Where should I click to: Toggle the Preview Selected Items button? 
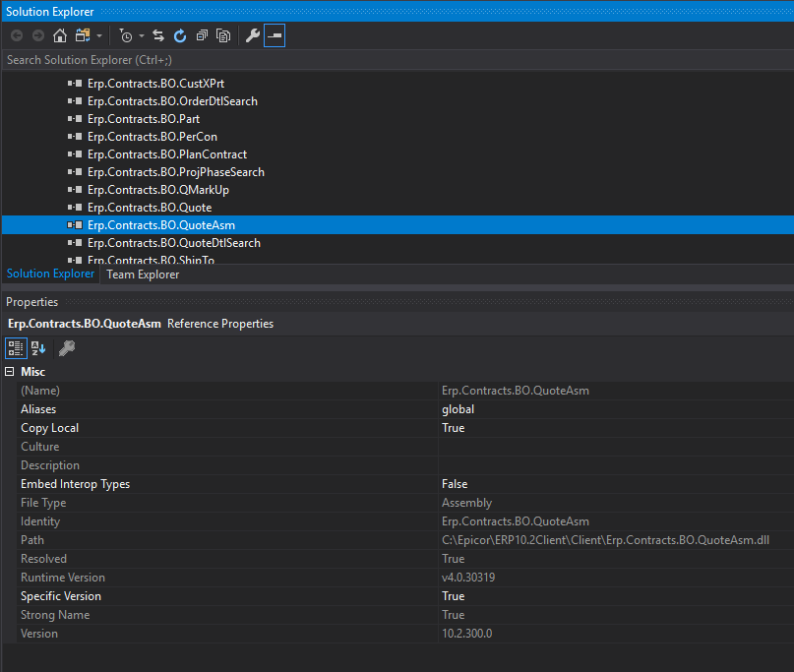click(275, 36)
